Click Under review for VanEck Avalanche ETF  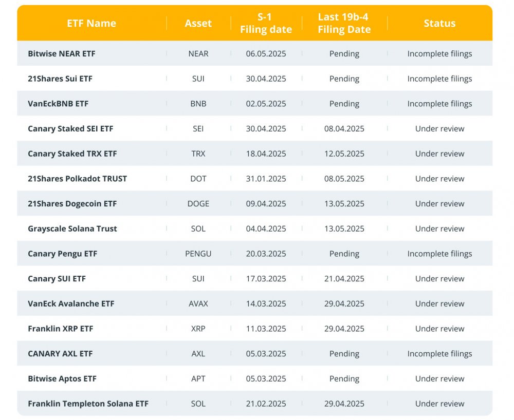439,304
